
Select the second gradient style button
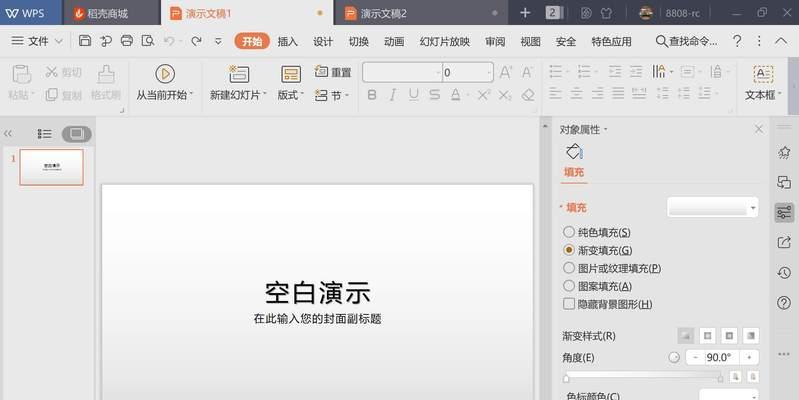tap(707, 336)
